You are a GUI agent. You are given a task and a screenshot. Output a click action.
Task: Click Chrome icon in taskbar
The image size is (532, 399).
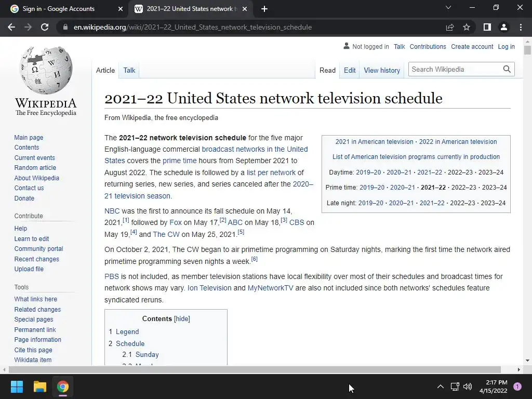click(63, 387)
